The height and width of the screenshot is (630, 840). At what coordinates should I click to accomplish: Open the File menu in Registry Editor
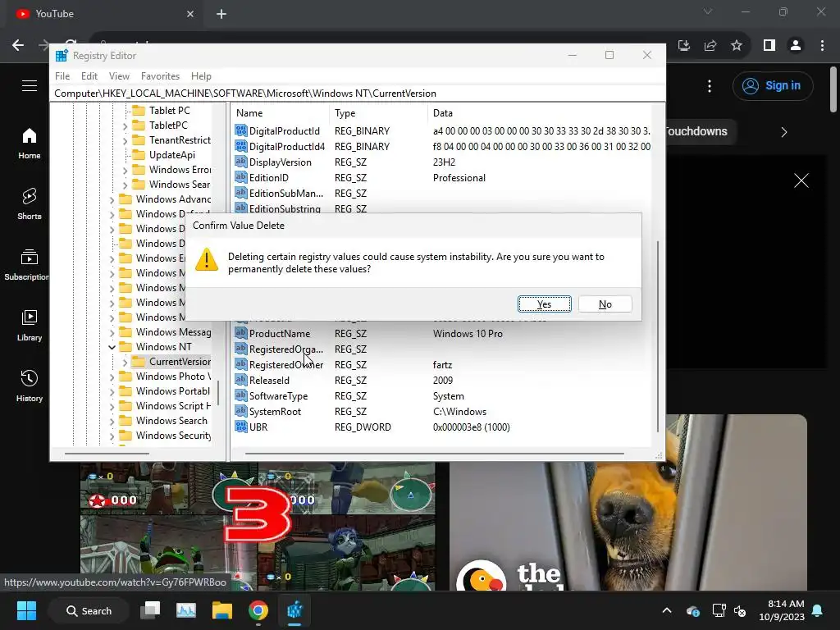[x=62, y=76]
